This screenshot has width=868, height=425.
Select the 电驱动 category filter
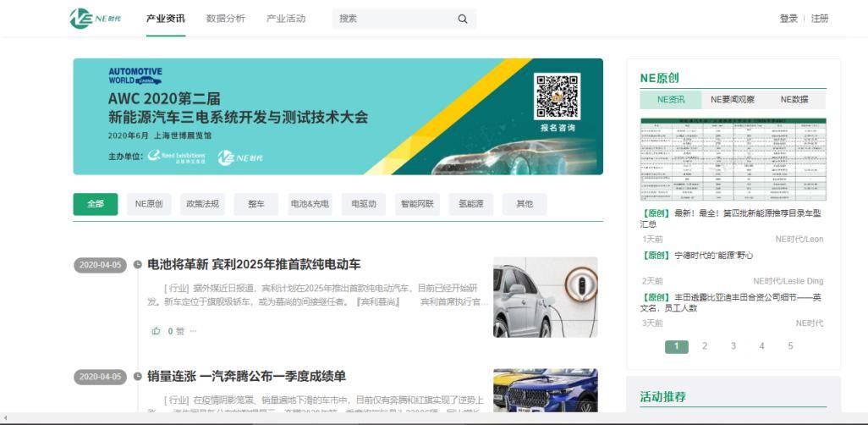[x=364, y=204]
